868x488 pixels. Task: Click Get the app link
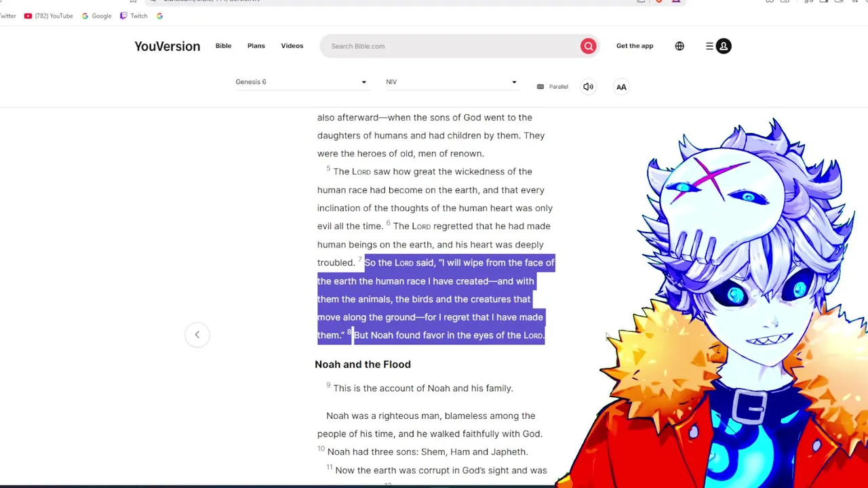pos(635,45)
